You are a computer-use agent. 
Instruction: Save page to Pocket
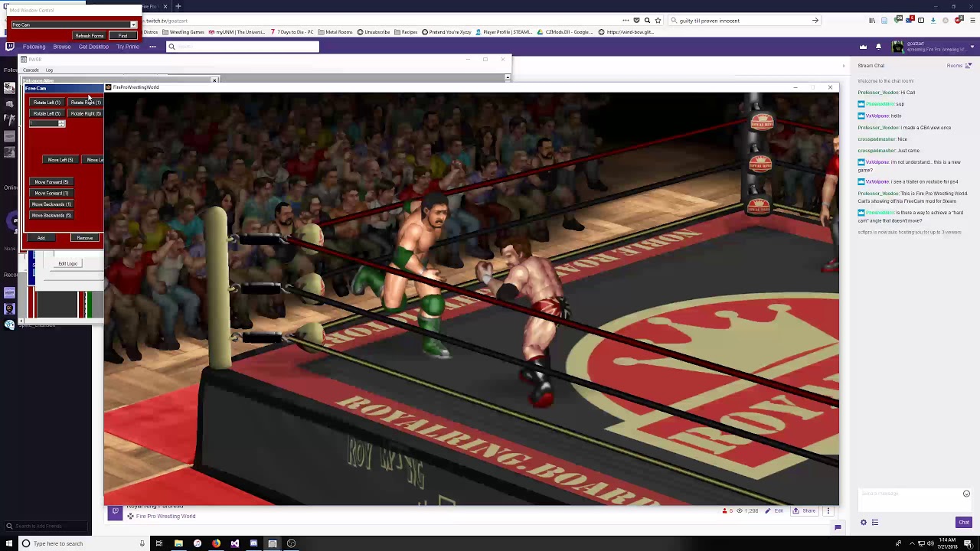[637, 21]
